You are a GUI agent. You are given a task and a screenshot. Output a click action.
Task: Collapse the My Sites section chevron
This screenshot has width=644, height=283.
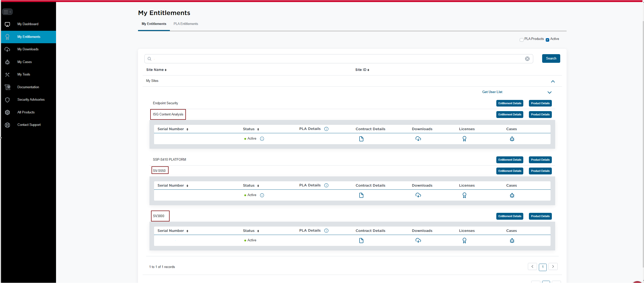553,82
